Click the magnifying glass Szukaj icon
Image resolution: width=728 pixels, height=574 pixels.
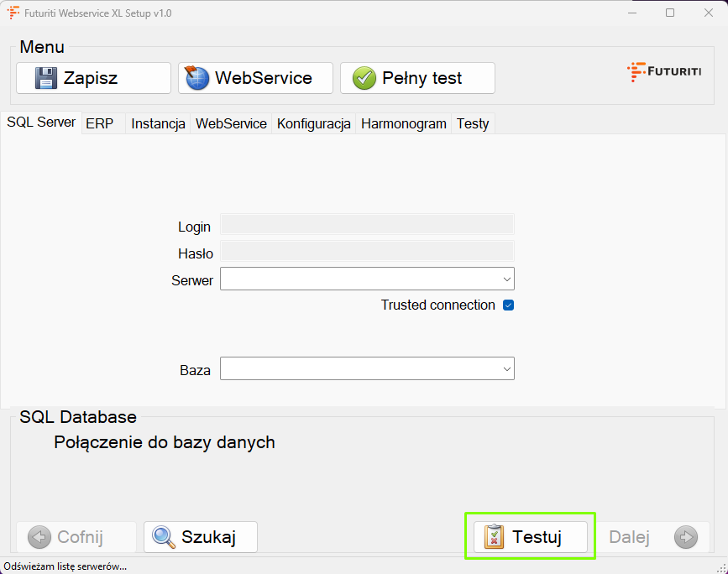[x=163, y=537]
